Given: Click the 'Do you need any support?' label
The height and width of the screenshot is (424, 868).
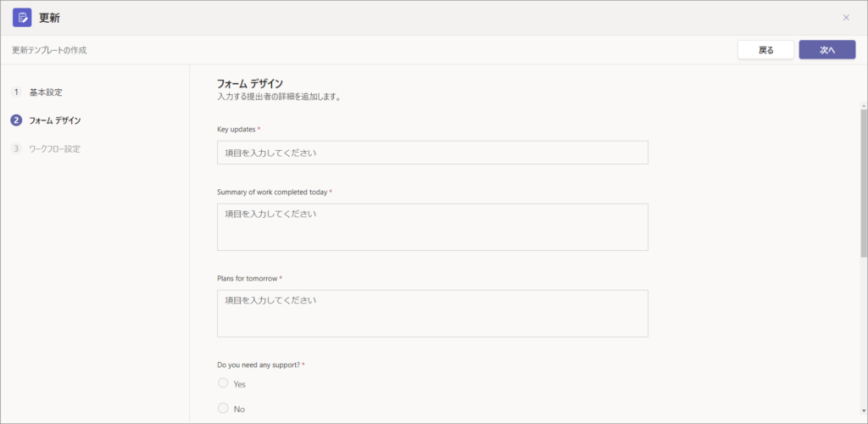Looking at the screenshot, I should [259, 365].
